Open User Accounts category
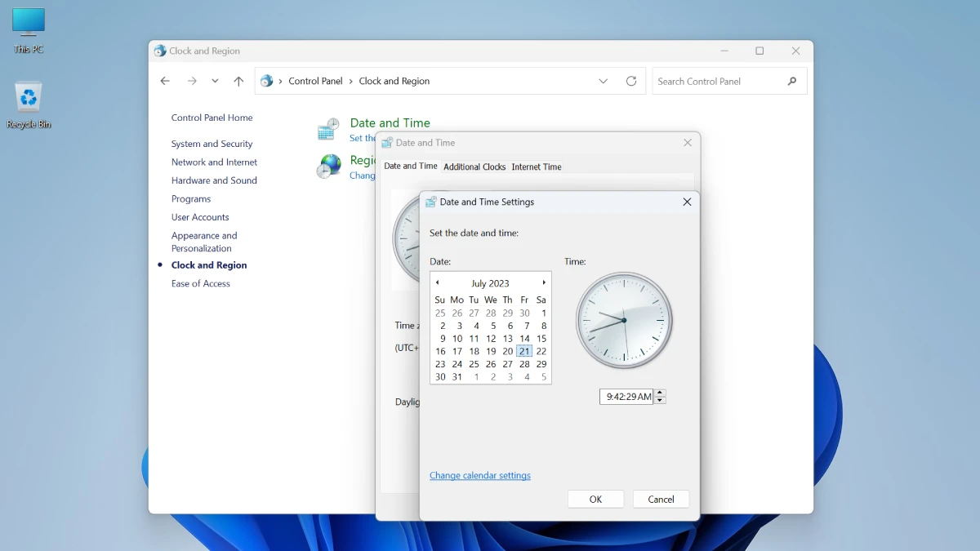The image size is (980, 551). (x=200, y=217)
